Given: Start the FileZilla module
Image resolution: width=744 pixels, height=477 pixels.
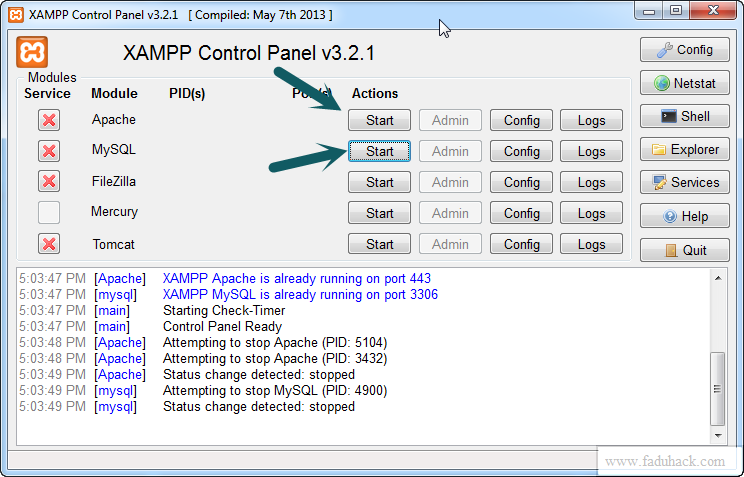Looking at the screenshot, I should [379, 182].
